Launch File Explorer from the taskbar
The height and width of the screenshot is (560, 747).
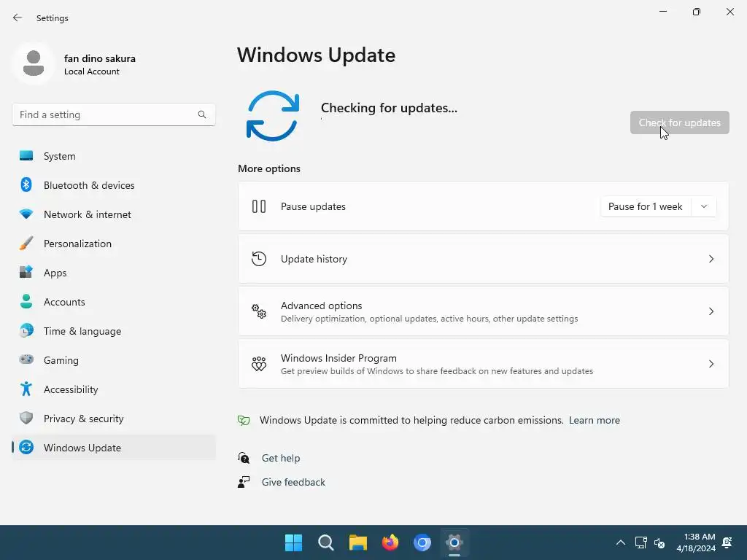pyautogui.click(x=357, y=542)
